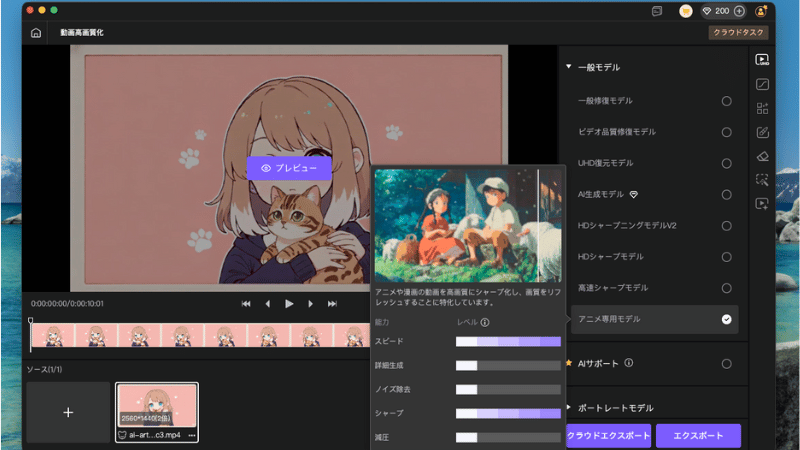Click the プレビュー button

tap(289, 168)
